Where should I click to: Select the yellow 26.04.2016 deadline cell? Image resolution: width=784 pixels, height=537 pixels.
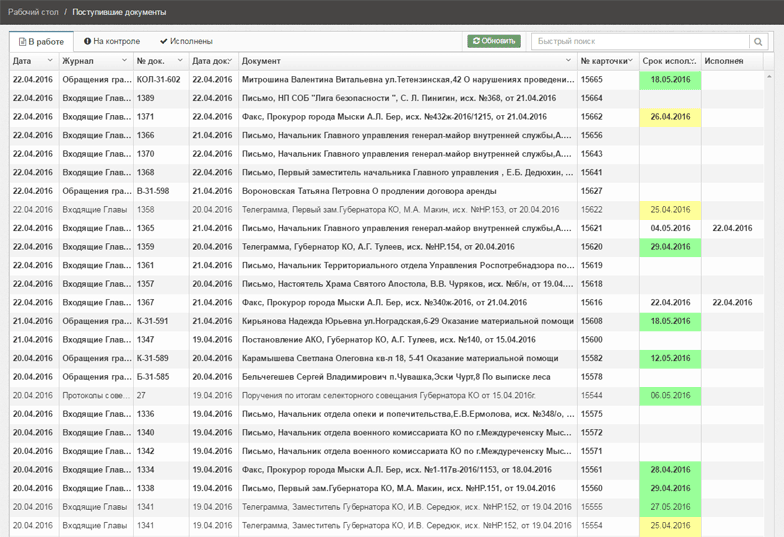670,116
